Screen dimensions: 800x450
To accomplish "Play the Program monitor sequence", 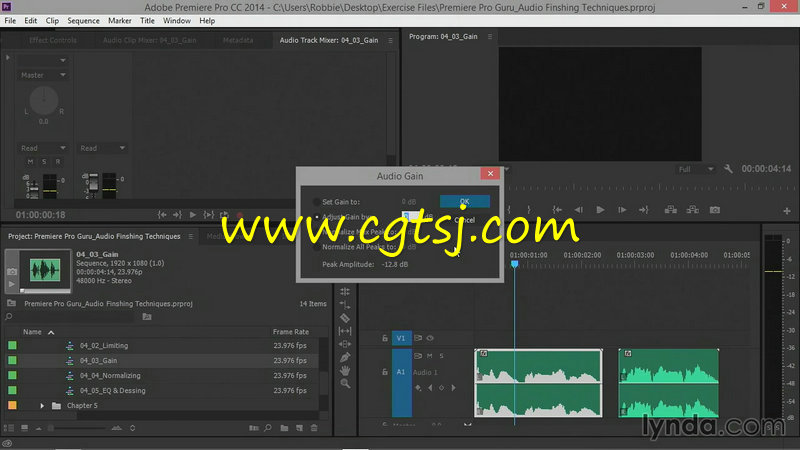I will click(x=601, y=210).
